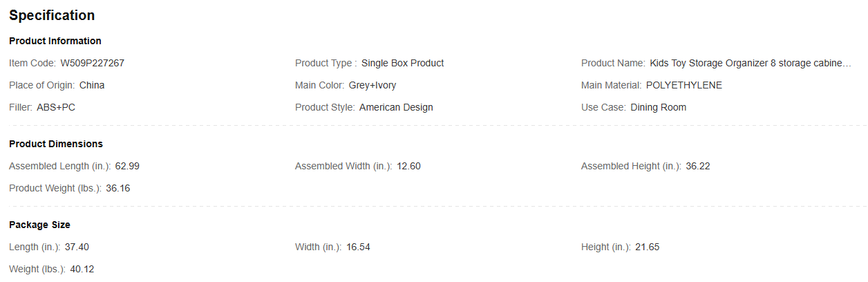The width and height of the screenshot is (868, 282).
Task: Click the package length value 37.40
Action: click(77, 247)
